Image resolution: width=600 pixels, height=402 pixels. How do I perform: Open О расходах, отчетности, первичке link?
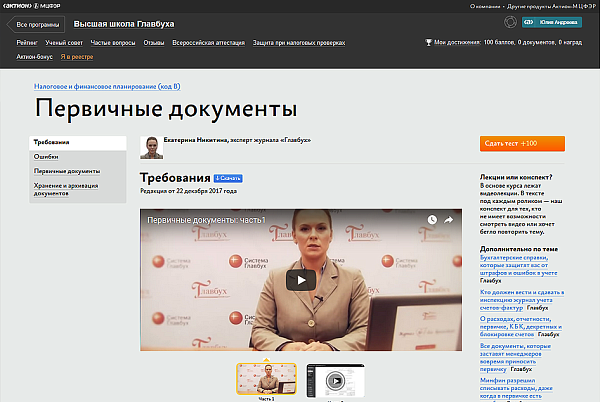pos(520,327)
